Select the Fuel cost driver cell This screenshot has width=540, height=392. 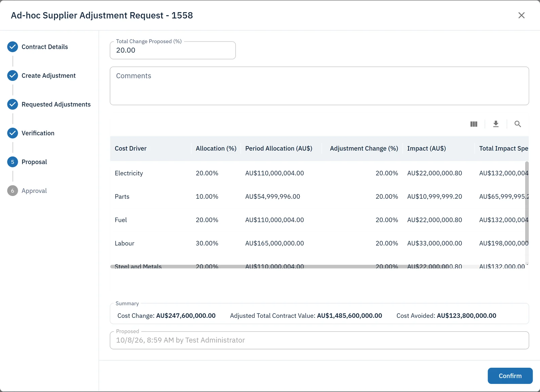coord(120,220)
